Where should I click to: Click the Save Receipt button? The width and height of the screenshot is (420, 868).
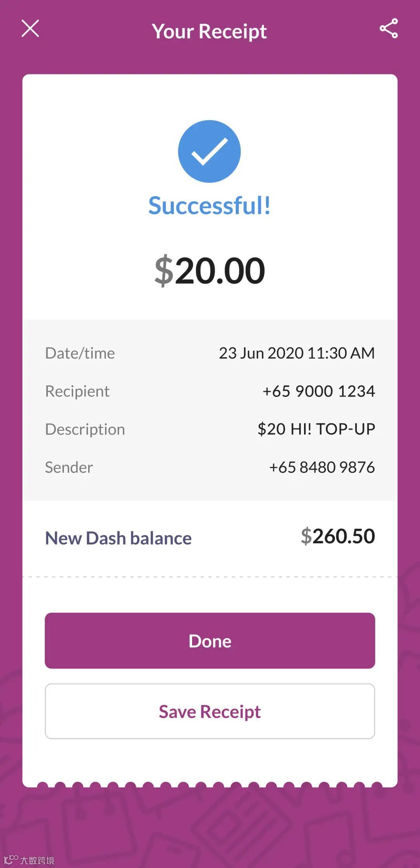point(210,711)
